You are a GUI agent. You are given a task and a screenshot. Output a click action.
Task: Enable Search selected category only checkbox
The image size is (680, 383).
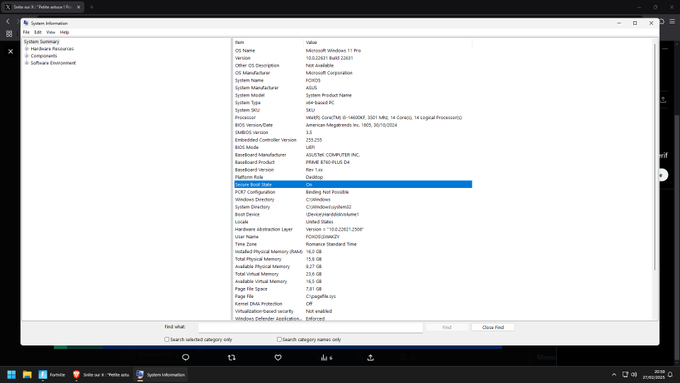[167, 340]
